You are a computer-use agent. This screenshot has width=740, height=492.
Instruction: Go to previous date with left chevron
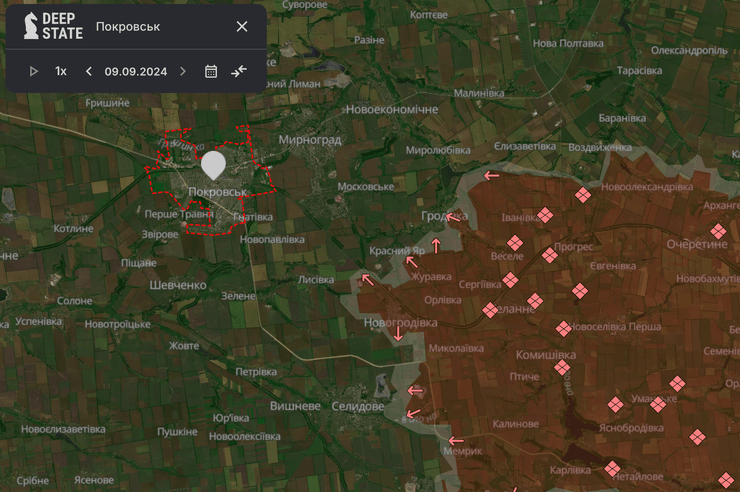(89, 71)
